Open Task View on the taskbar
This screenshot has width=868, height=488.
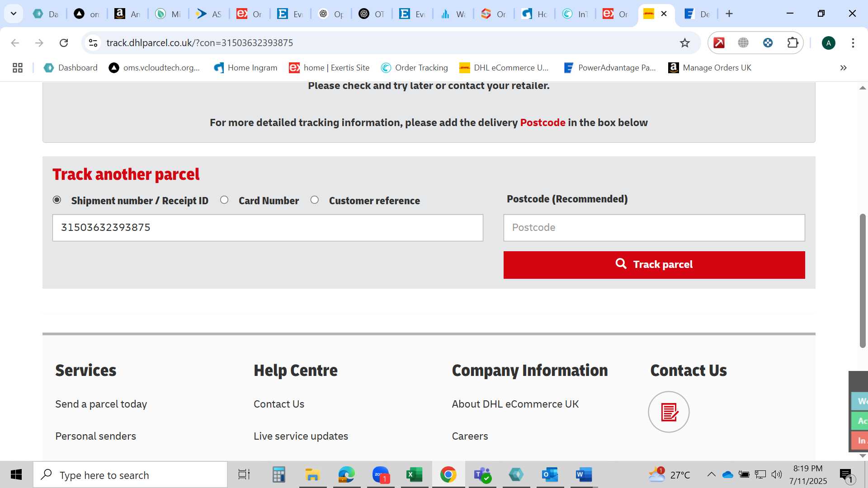coord(244,474)
